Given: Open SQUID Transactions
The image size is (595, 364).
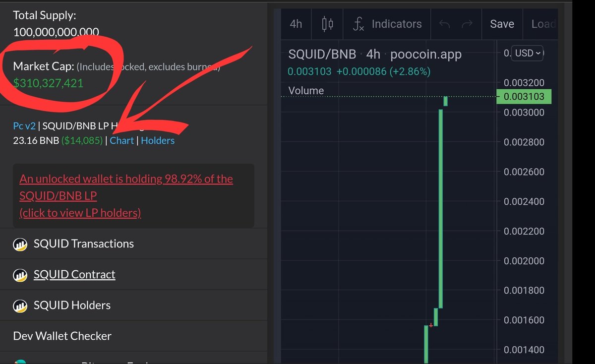Looking at the screenshot, I should click(84, 243).
